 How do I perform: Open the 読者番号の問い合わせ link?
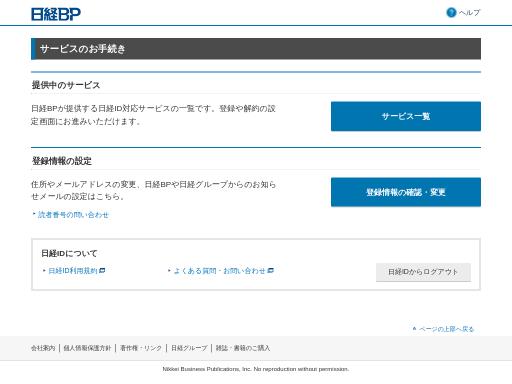click(x=73, y=215)
